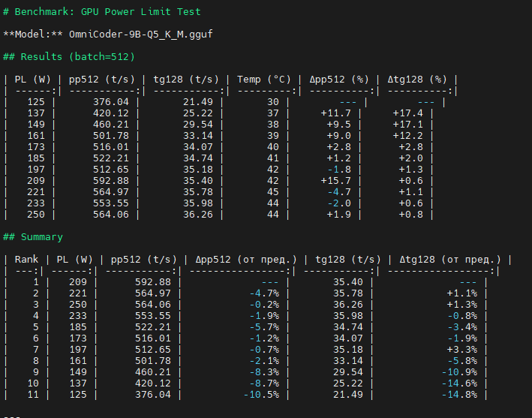Click -0.2% in the Summary table
Image resolution: width=532 pixels, height=418 pixels.
264,305
